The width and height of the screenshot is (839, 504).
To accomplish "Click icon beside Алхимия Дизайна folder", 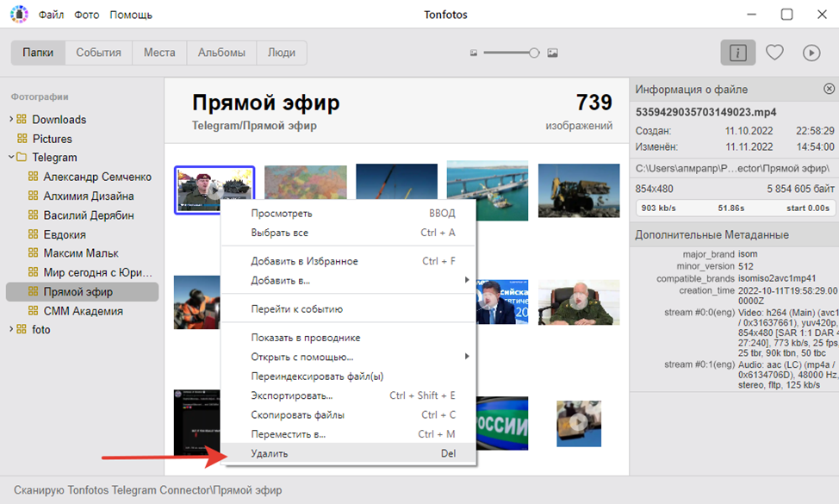I will pos(34,196).
